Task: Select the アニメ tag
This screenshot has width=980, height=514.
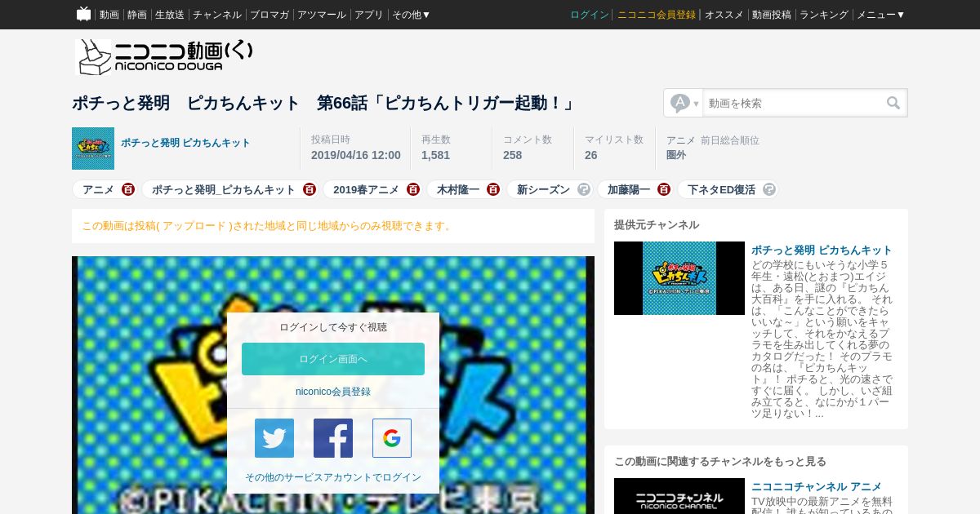Action: 98,189
